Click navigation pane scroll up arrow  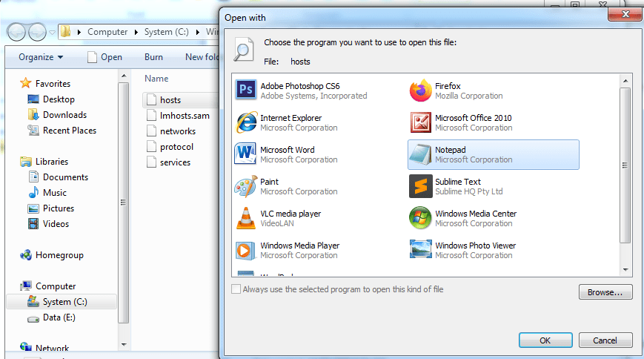[124, 76]
